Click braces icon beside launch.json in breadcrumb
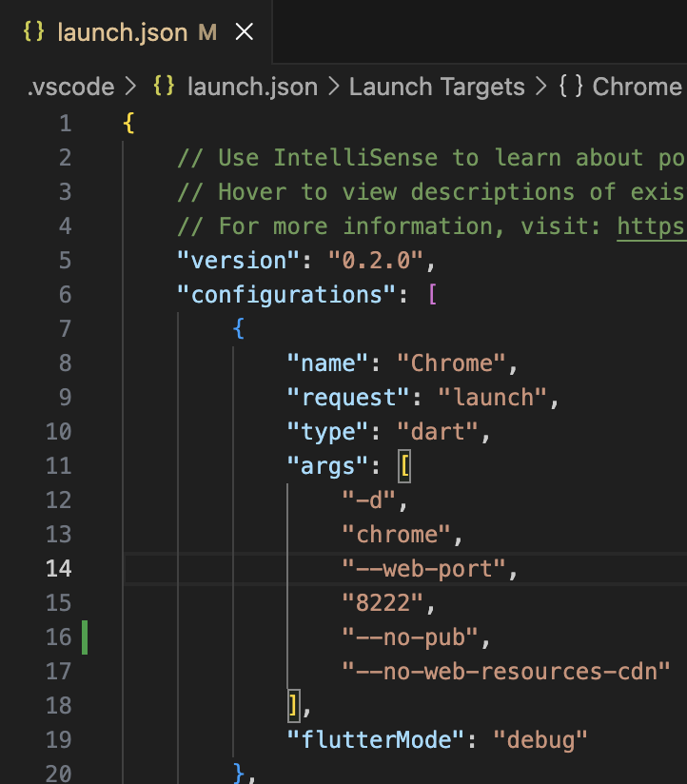Screen dimensions: 687x784 coord(164,86)
